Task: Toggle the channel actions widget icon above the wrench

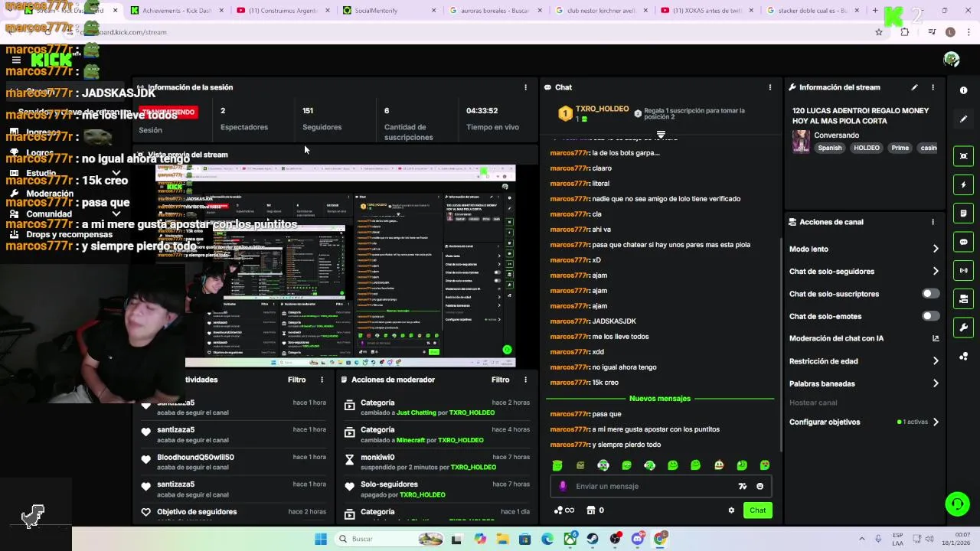Action: [963, 299]
